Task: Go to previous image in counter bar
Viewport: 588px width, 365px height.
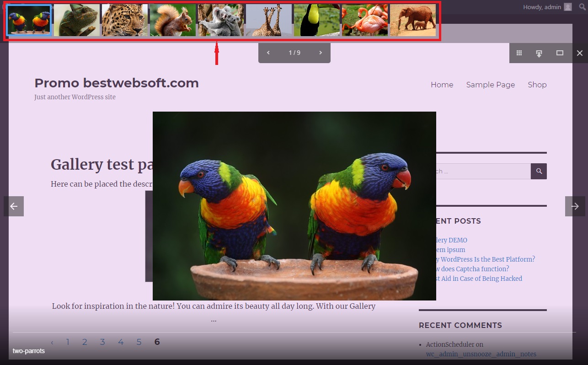Action: click(x=268, y=53)
